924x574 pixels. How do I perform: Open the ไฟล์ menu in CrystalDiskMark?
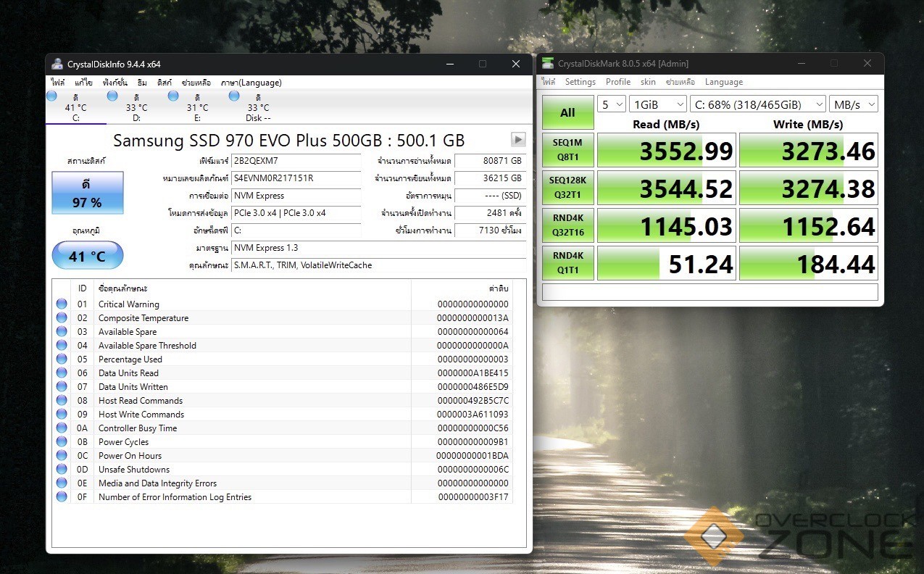[x=549, y=82]
